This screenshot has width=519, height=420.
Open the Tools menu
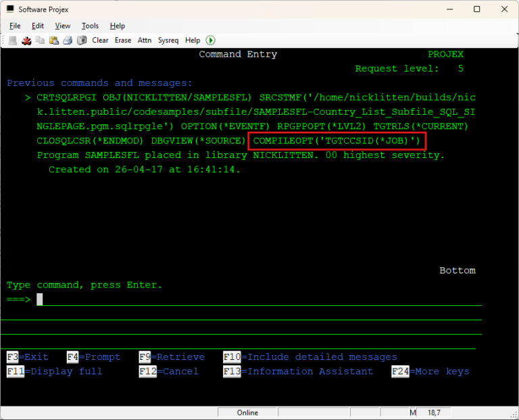(90, 26)
